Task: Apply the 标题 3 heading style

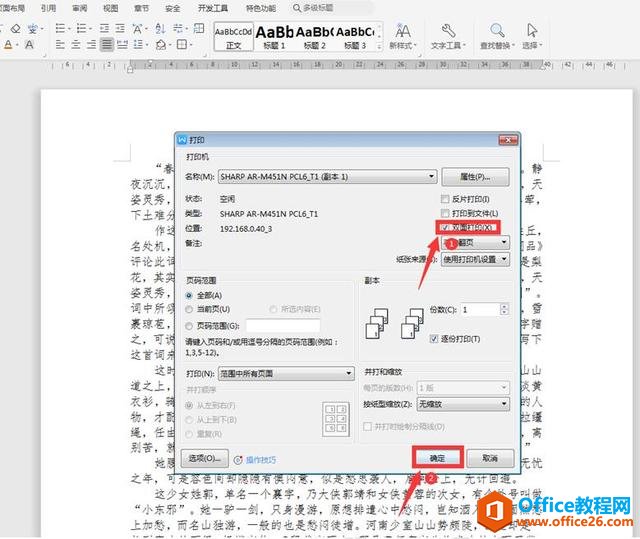Action: [355, 37]
